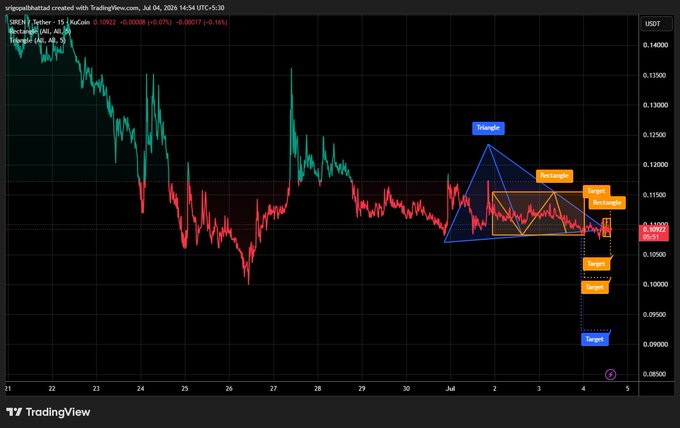Click the red price change value -0.00008 (+0.07%)
The width and height of the screenshot is (680, 428).
[145, 22]
